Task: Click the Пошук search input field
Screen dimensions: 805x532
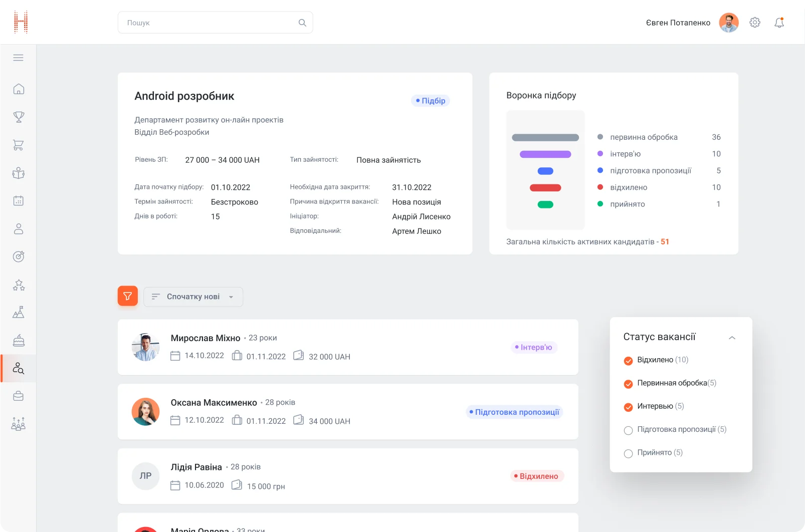Action: [211, 23]
